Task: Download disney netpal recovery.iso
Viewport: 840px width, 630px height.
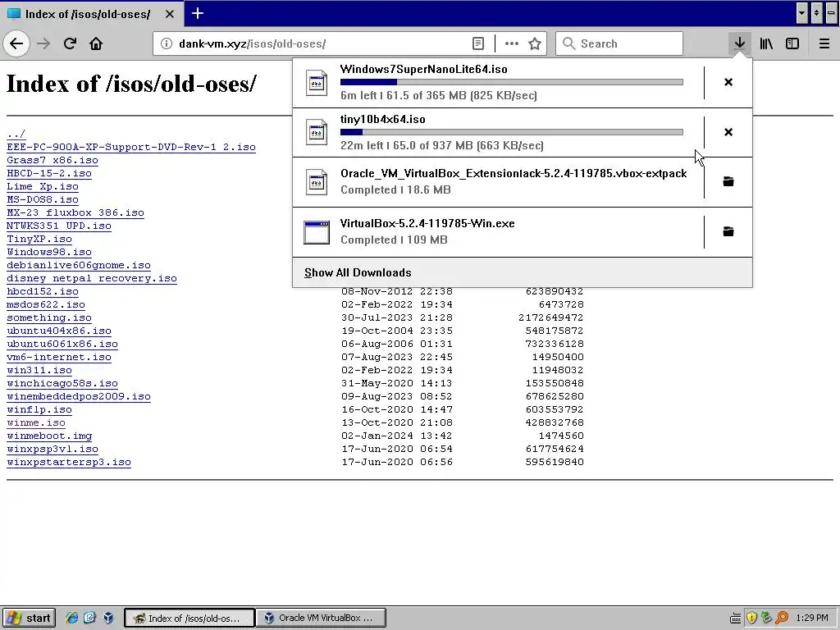Action: [92, 278]
